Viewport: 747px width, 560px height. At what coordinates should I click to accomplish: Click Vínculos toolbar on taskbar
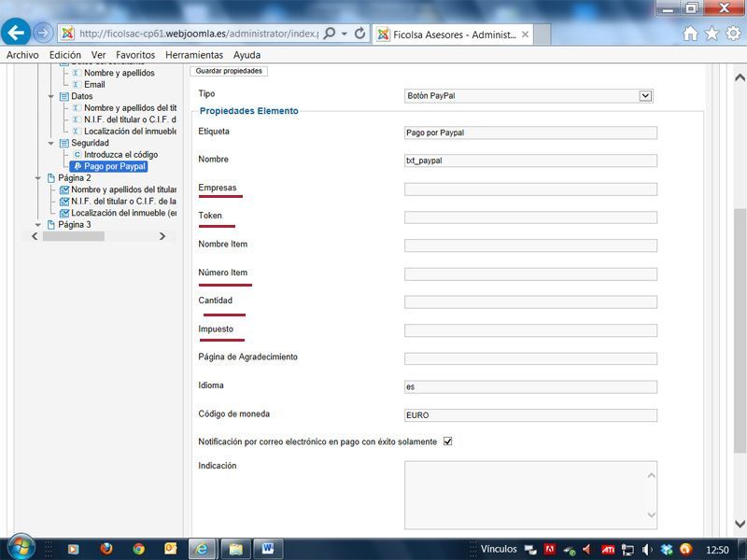coord(499,549)
